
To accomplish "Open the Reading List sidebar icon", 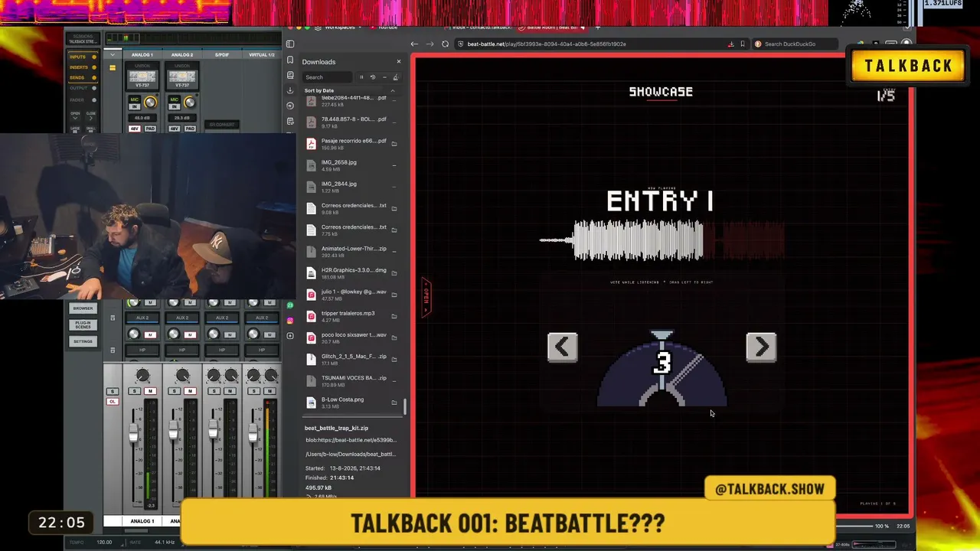I will pyautogui.click(x=290, y=75).
